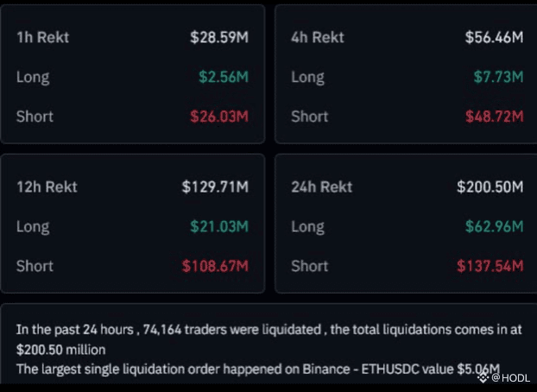Click the Binance logo icon near HODL watermark

coord(483,378)
